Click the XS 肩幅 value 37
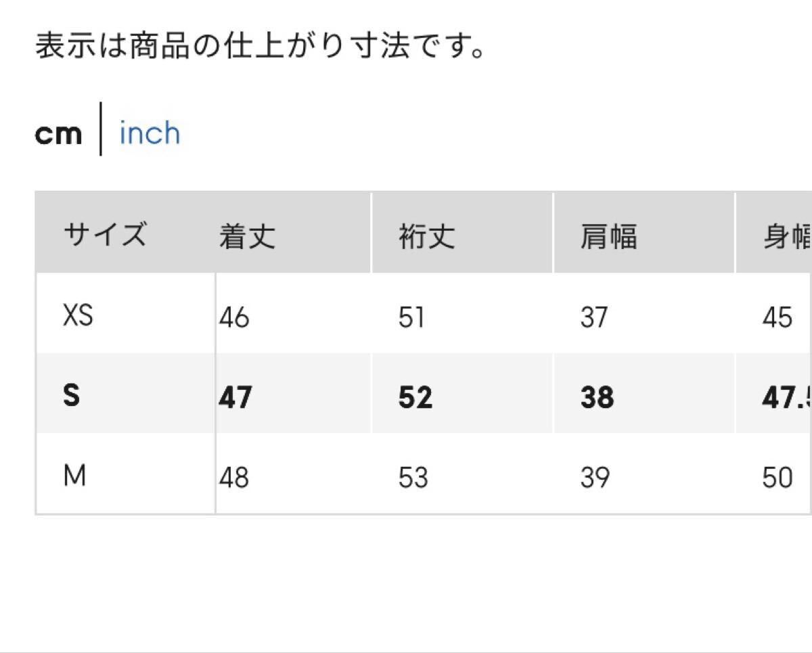 coord(594,317)
